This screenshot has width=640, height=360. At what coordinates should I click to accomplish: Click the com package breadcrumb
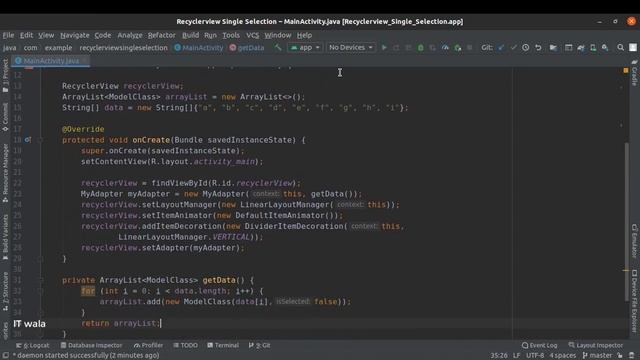pos(30,48)
